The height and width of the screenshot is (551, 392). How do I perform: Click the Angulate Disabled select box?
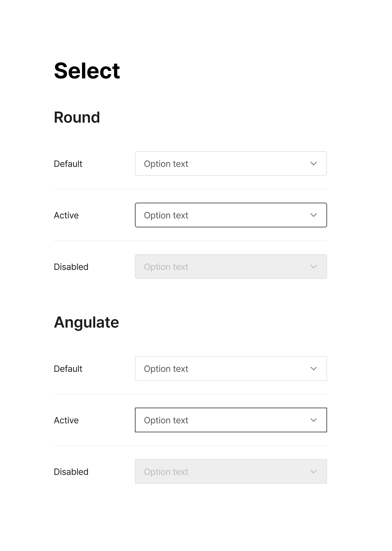click(231, 471)
